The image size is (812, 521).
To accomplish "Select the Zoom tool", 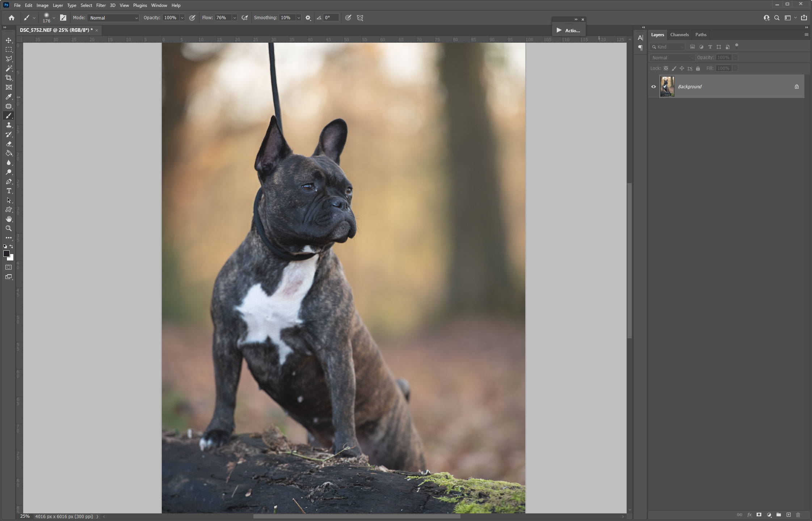I will [x=9, y=228].
